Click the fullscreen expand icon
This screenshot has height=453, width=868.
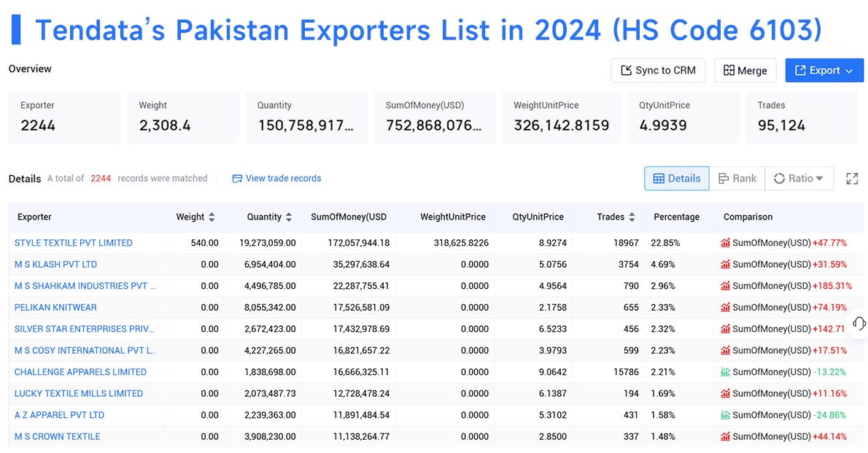[851, 178]
